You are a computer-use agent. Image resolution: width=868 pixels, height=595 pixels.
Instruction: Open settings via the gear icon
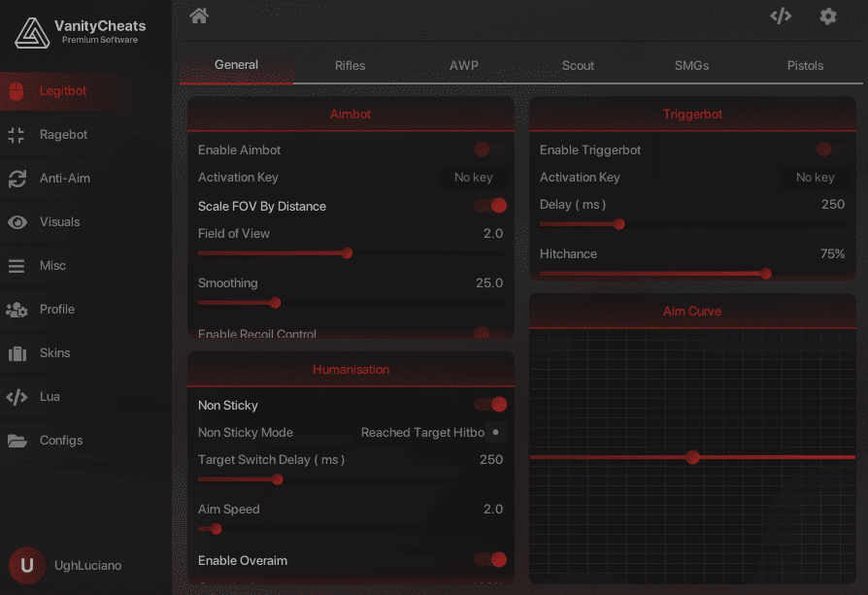point(827,16)
